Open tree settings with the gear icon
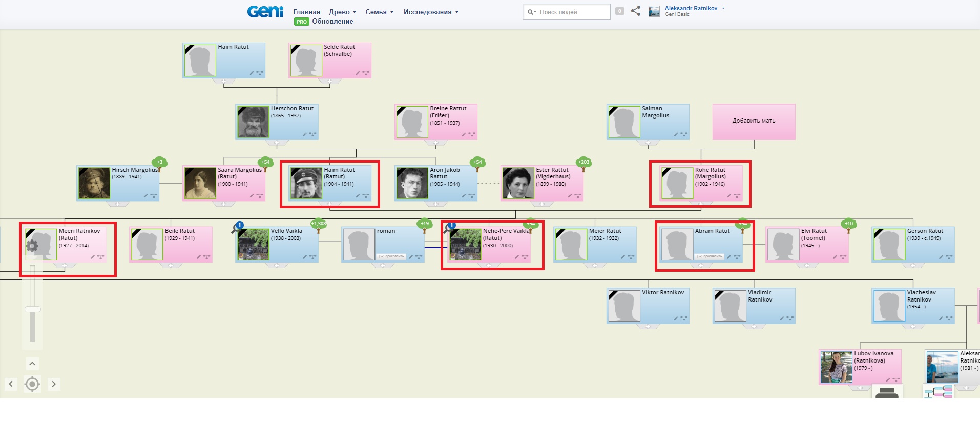The width and height of the screenshot is (980, 421). click(x=32, y=246)
